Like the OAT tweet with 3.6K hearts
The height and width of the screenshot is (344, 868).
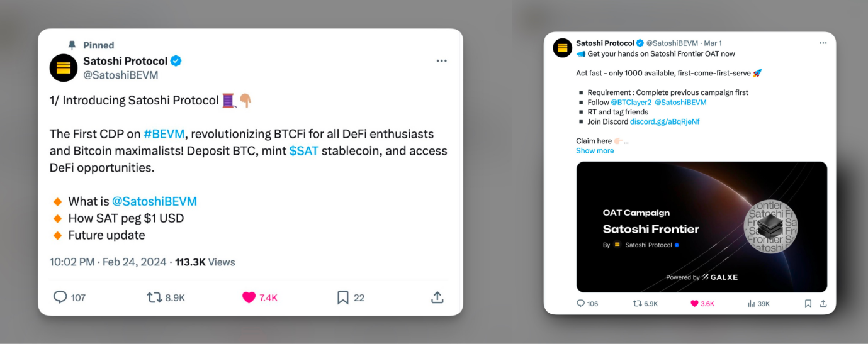tap(695, 304)
